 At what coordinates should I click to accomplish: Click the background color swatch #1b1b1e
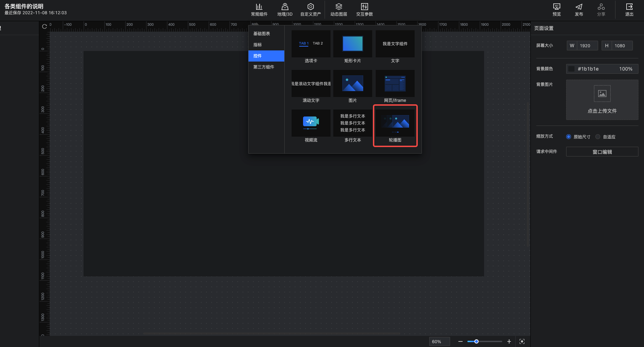[x=571, y=69]
